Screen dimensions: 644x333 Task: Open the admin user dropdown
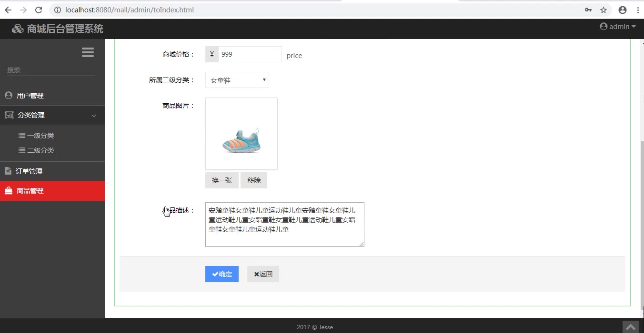coord(618,27)
